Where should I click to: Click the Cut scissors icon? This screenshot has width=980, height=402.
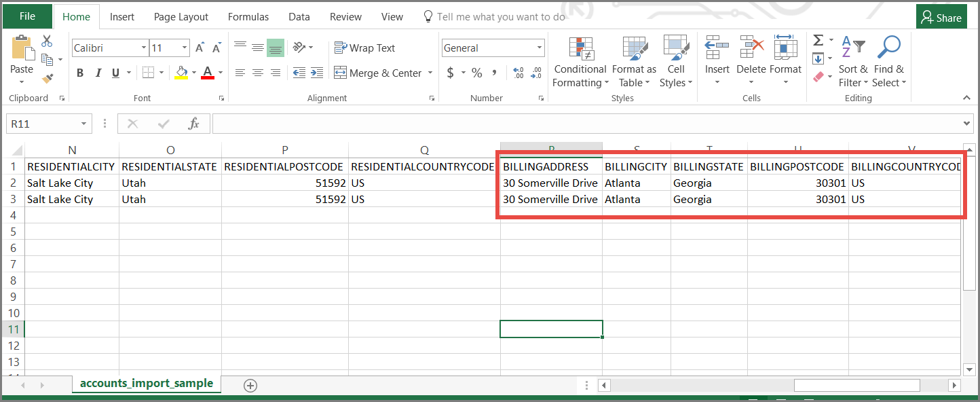coord(47,42)
